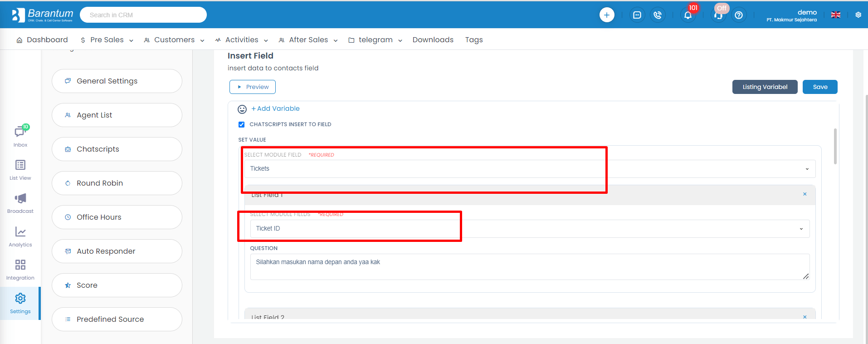Click the form panel vertical scrollbar
The image size is (868, 344).
835,146
